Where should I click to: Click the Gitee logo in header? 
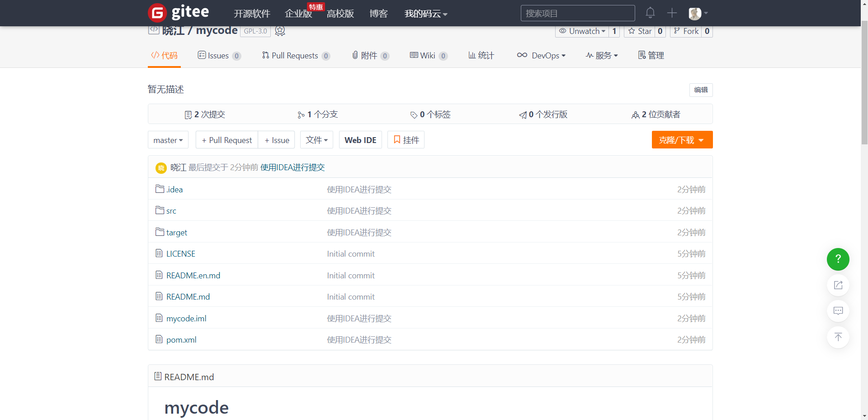click(x=179, y=13)
